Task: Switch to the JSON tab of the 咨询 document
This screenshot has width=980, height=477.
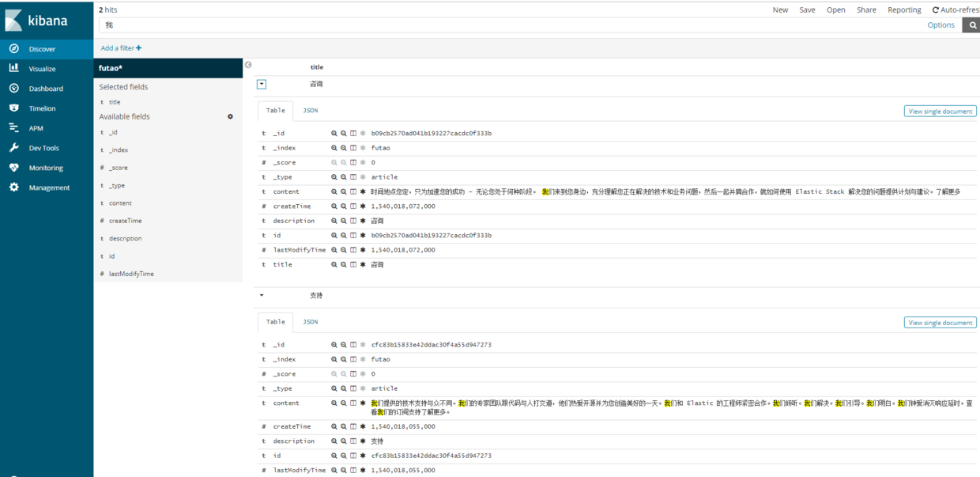Action: [x=311, y=111]
